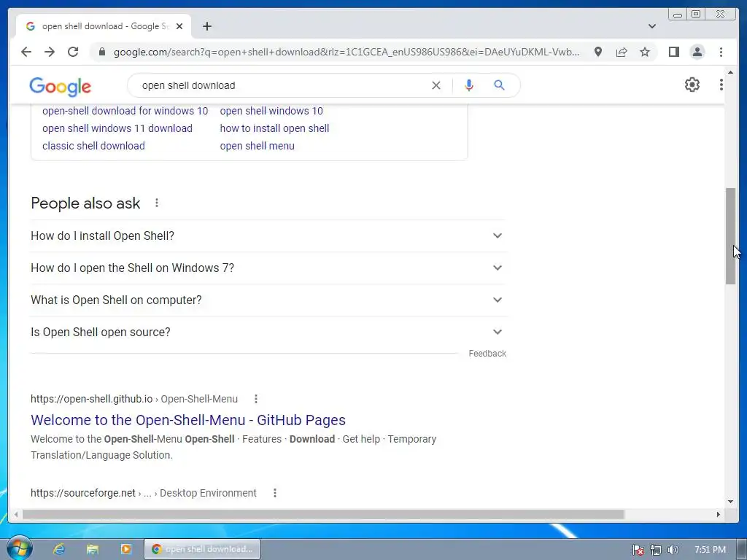
Task: Open related search how to install open shell
Action: point(274,128)
